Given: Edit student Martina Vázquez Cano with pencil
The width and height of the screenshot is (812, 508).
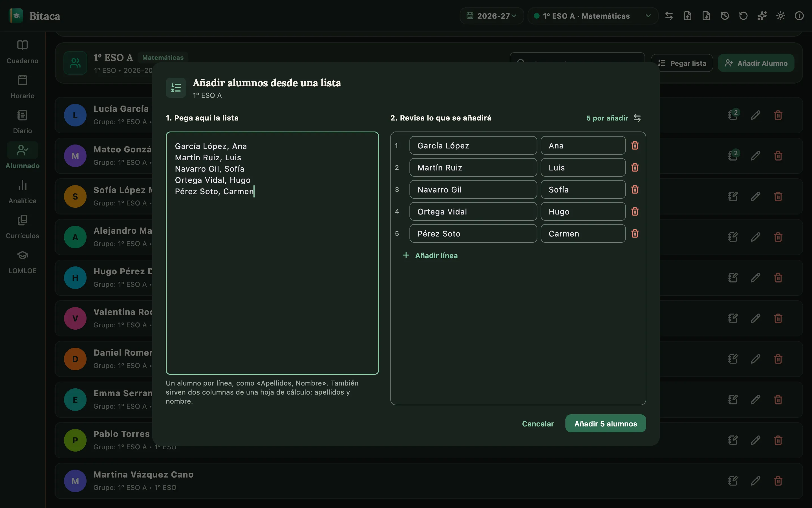Looking at the screenshot, I should [x=756, y=481].
